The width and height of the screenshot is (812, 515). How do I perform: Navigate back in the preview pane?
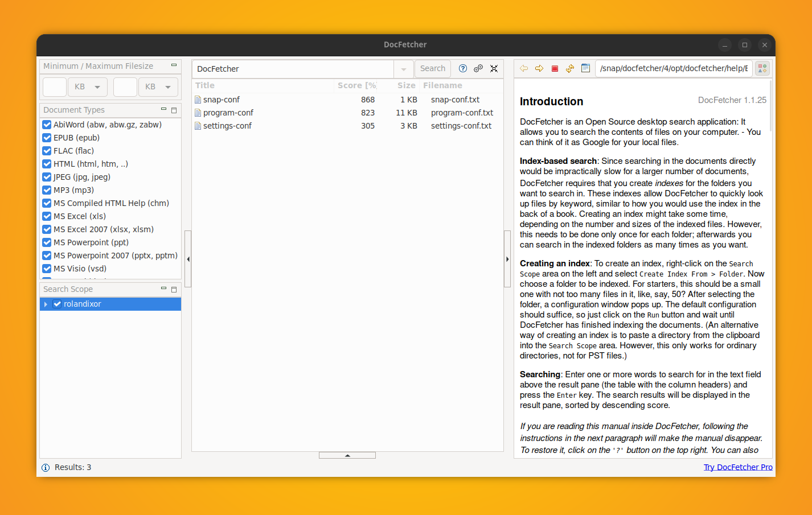click(523, 68)
